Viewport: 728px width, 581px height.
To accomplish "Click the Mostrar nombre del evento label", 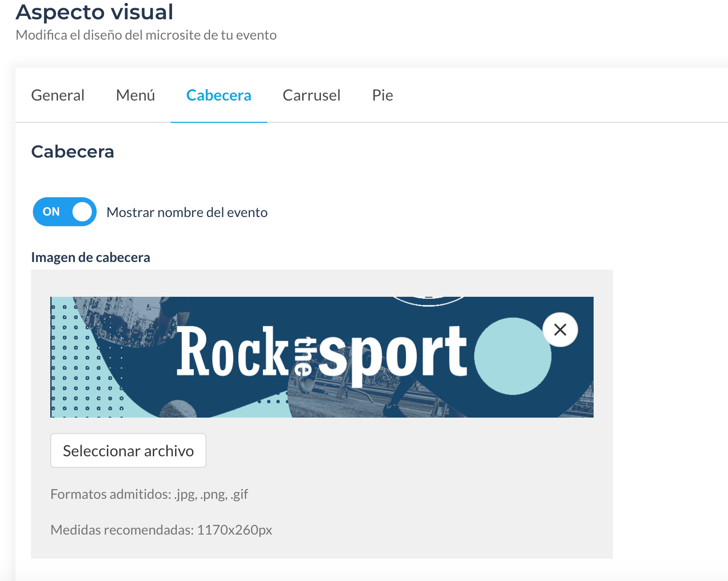I will (x=187, y=213).
